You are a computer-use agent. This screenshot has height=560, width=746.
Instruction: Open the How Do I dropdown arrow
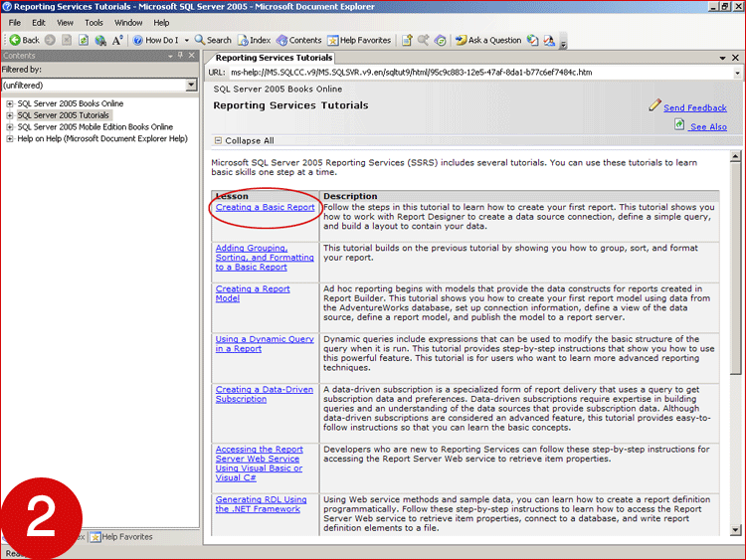click(187, 41)
